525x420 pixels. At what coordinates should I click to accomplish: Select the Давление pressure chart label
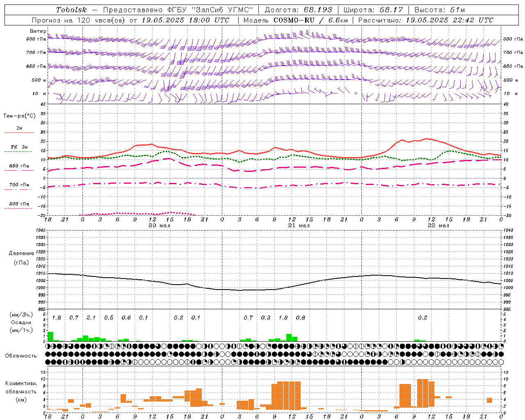tap(21, 253)
